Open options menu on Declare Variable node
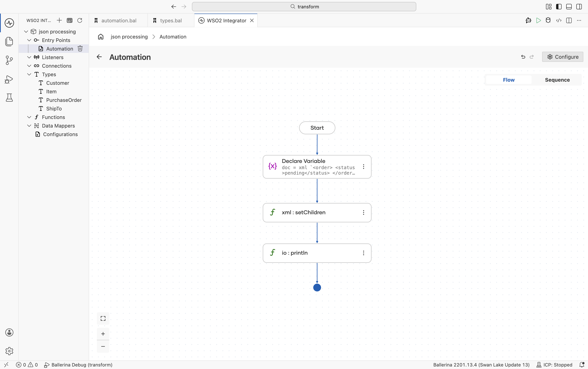The image size is (588, 369). (363, 167)
